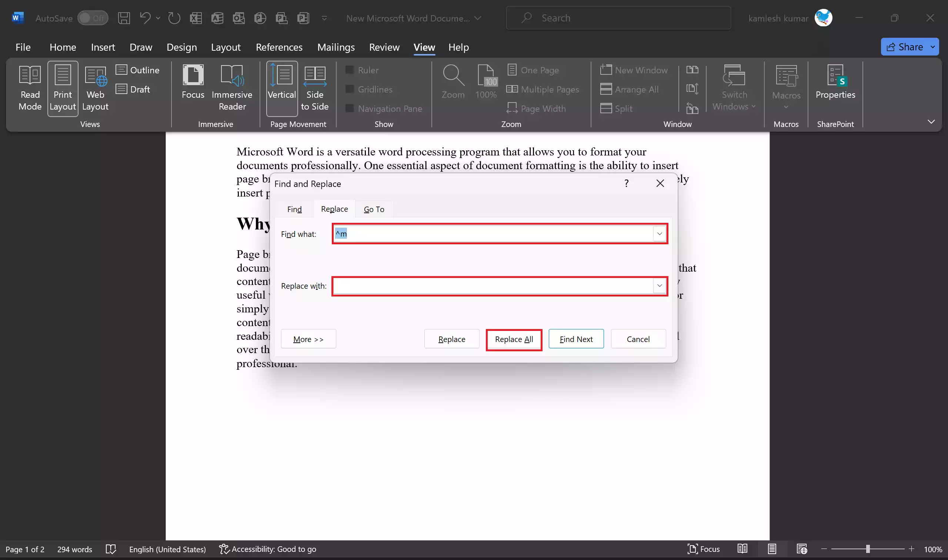Image resolution: width=948 pixels, height=560 pixels.
Task: Open the Zoom dialog
Action: pyautogui.click(x=453, y=81)
